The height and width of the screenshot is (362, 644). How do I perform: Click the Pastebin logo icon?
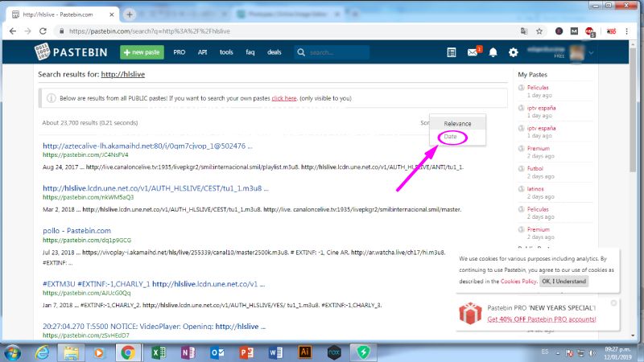42,51
